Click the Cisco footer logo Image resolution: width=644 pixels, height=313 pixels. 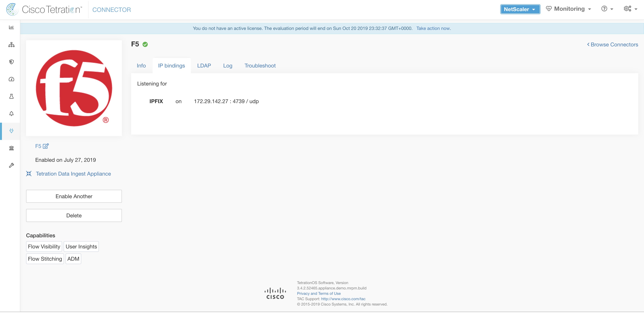coord(275,293)
